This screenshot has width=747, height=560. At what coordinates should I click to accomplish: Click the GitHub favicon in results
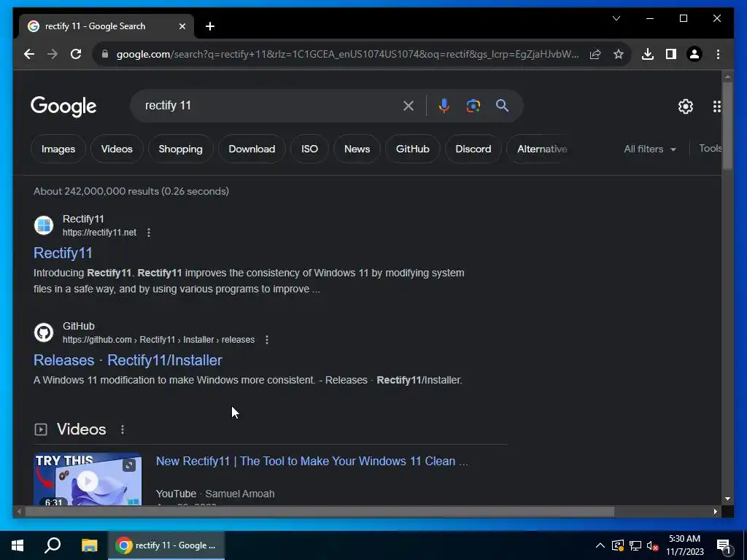coord(44,332)
